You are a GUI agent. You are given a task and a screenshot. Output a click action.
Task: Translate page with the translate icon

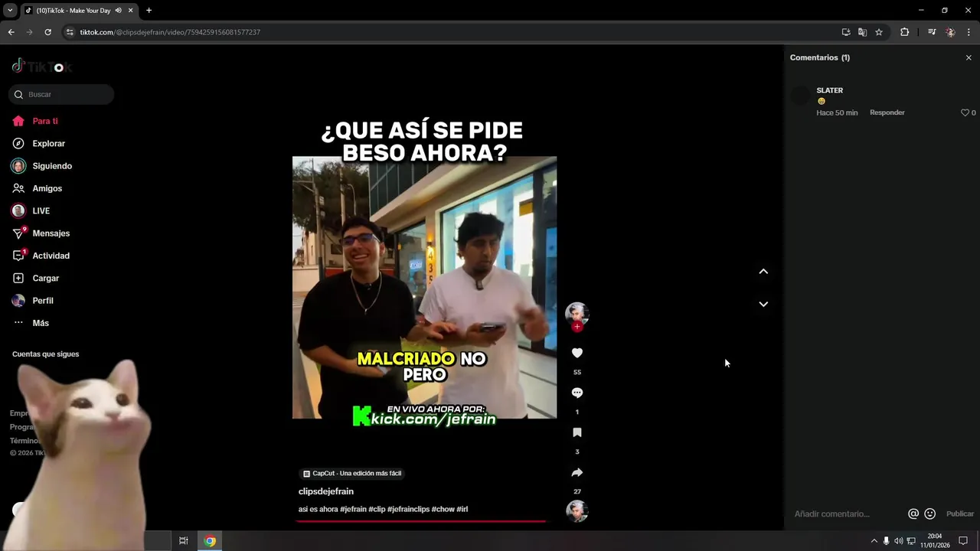pyautogui.click(x=862, y=32)
